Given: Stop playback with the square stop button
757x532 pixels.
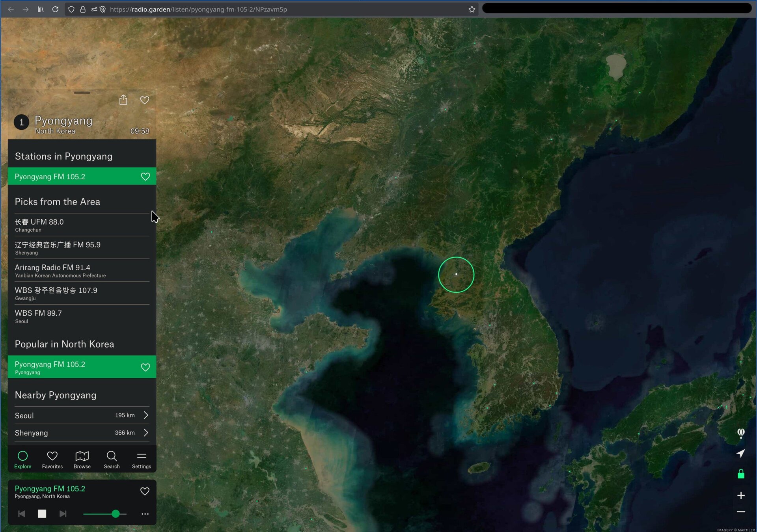Looking at the screenshot, I should [42, 513].
